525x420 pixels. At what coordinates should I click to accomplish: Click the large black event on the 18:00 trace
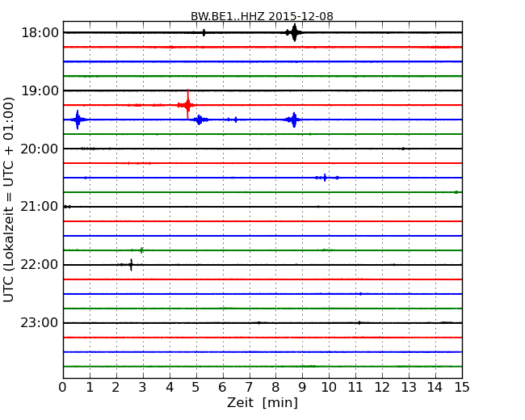pyautogui.click(x=294, y=32)
